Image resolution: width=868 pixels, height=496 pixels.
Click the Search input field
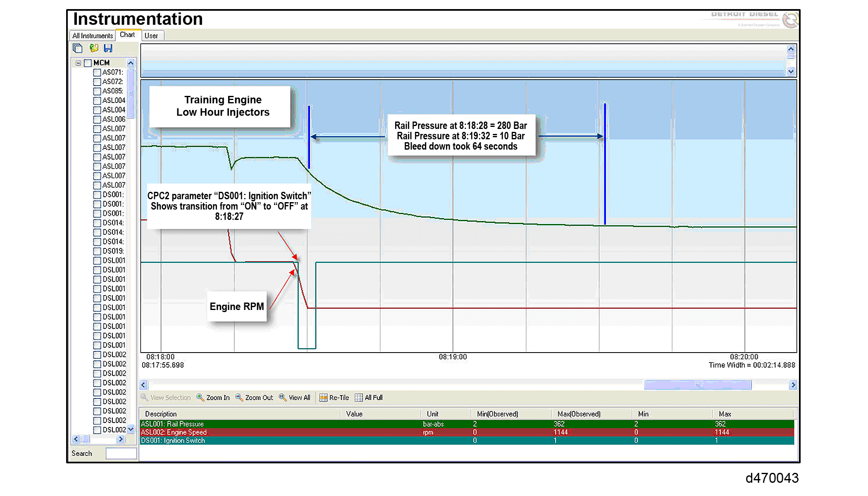pyautogui.click(x=121, y=453)
